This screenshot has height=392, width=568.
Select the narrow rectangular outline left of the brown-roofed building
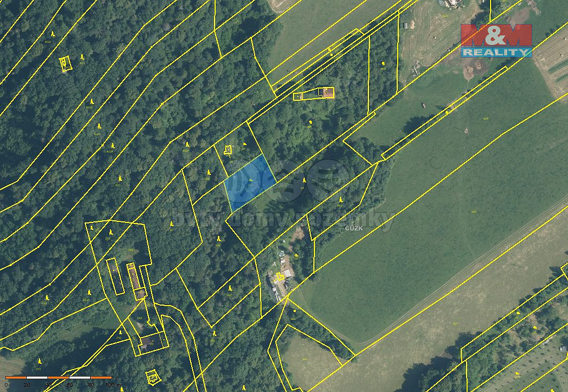coord(113,276)
